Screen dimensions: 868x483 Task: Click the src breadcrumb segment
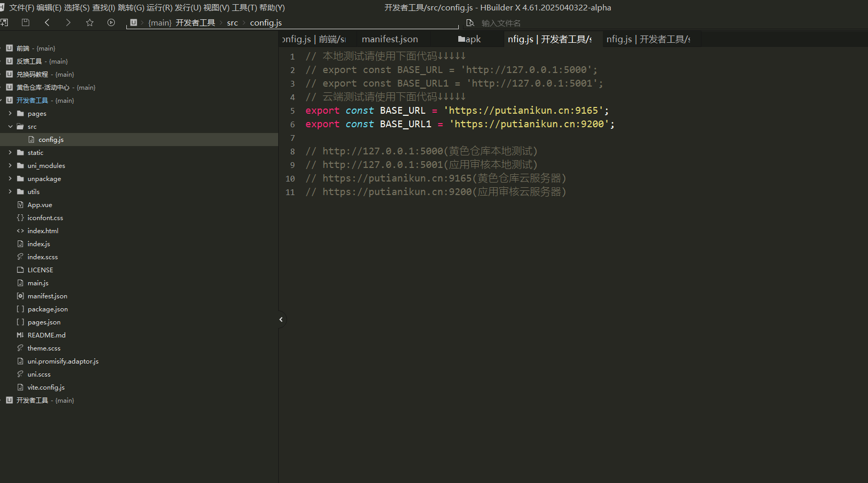coord(232,23)
